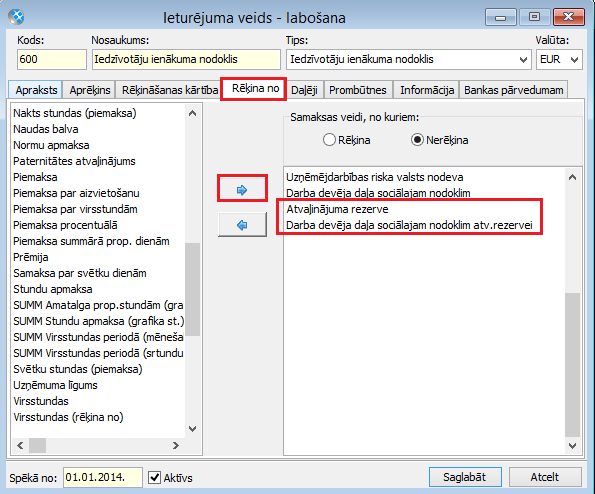The image size is (595, 494).
Task: Select Svētku stundas (piemaksa) row
Action: [x=98, y=369]
